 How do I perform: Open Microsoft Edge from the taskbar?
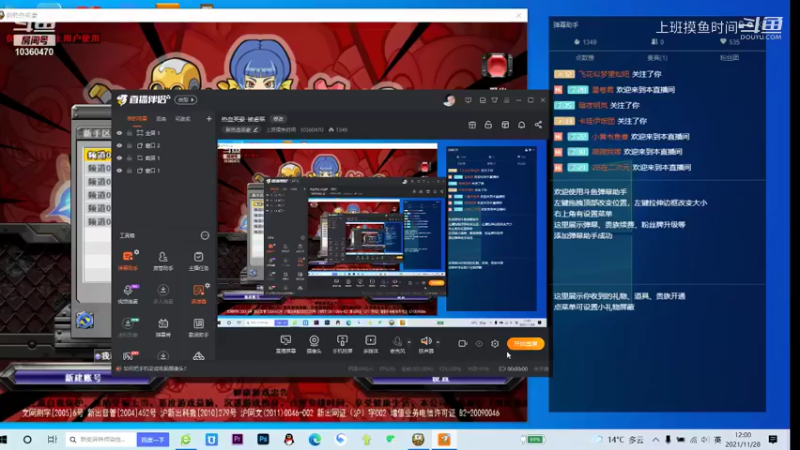tap(315, 439)
